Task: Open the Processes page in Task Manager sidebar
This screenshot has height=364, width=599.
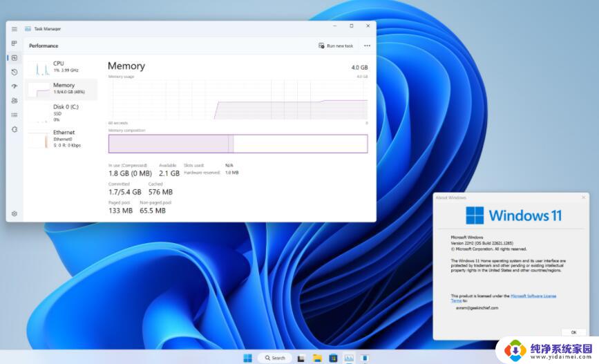Action: pos(14,43)
